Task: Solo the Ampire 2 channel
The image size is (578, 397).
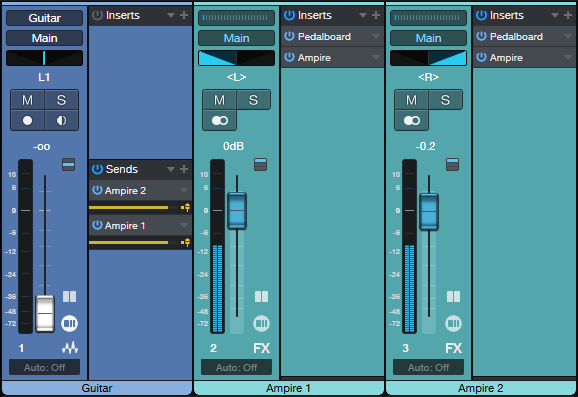Action: click(445, 100)
